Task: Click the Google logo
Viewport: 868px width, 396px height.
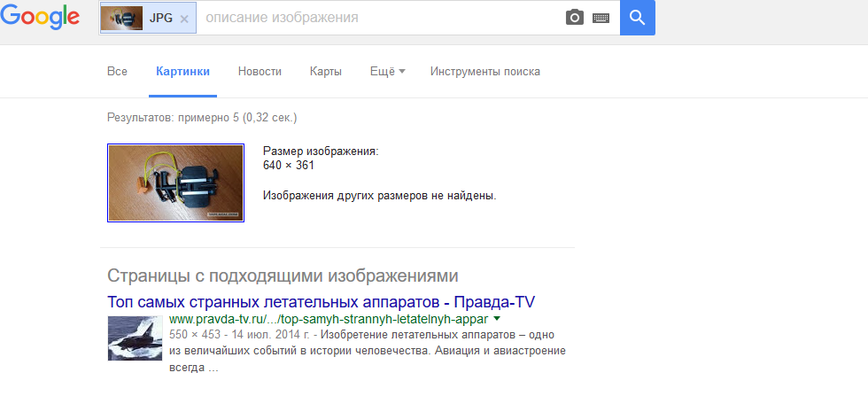Action: point(39,19)
